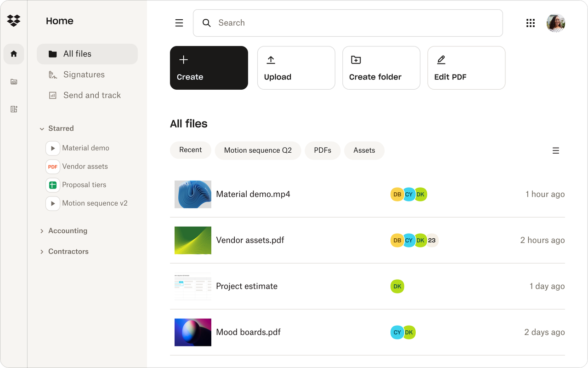Open the hamburger menu beside the search bar
This screenshot has width=588, height=368.
(179, 23)
